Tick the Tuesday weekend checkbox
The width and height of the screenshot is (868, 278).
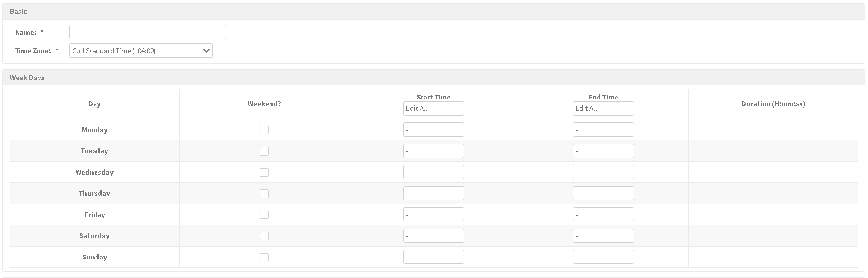click(x=264, y=151)
